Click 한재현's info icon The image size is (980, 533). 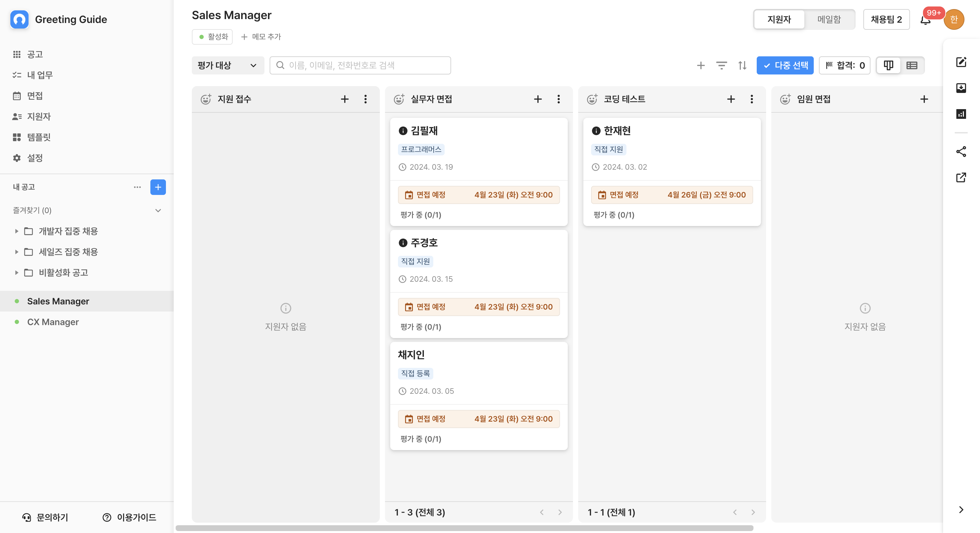click(596, 131)
